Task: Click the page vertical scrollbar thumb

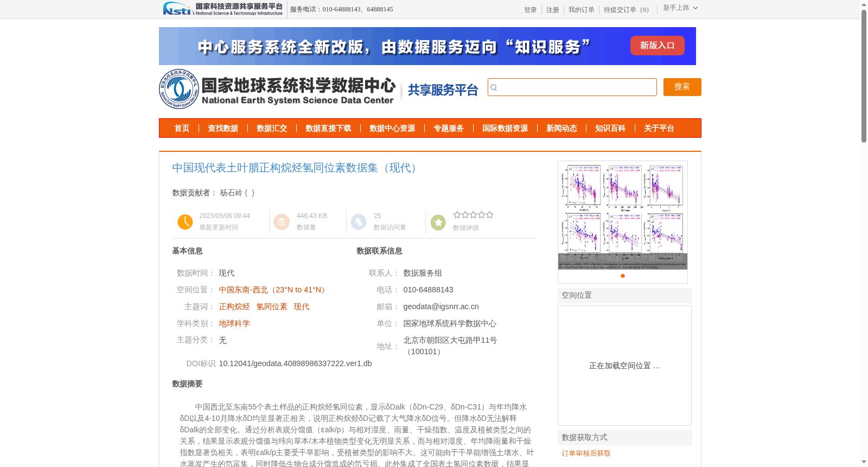Action: coord(864,76)
